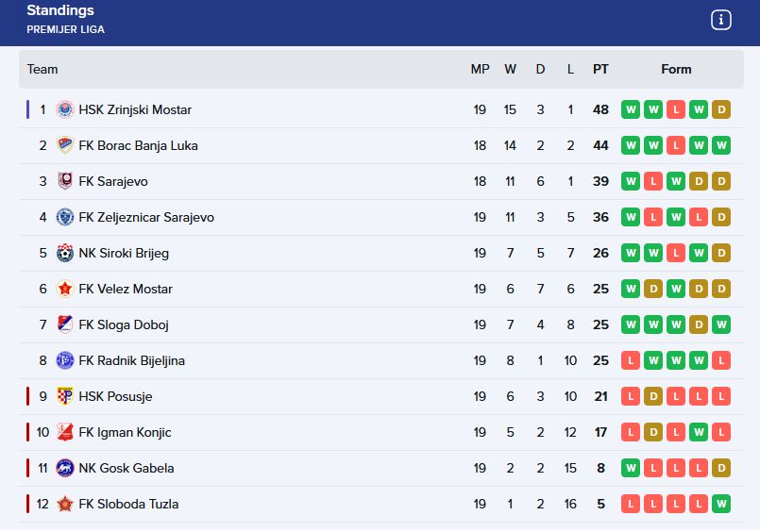This screenshot has height=532, width=760.
Task: Click FK Borac Banja Luka crest icon
Action: click(65, 145)
